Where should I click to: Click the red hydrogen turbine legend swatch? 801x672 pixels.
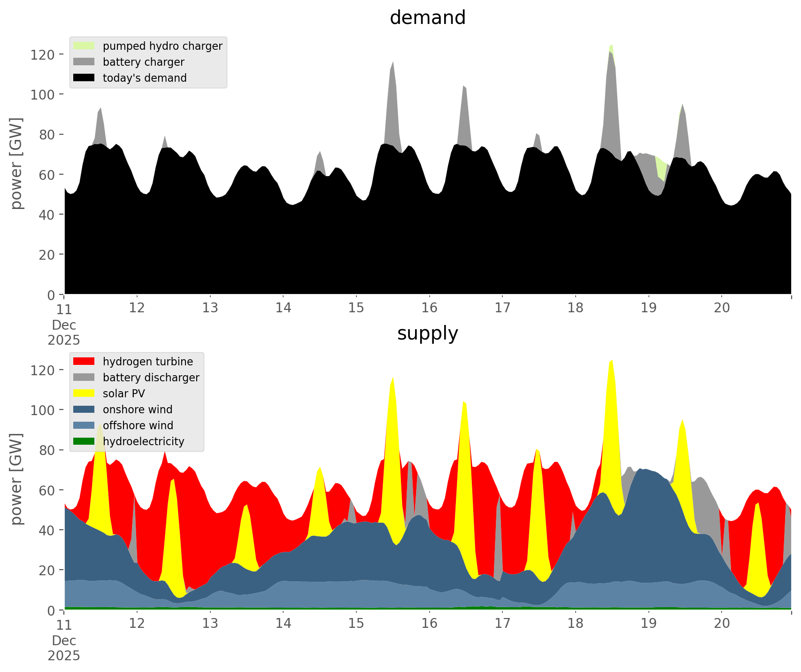tap(85, 362)
